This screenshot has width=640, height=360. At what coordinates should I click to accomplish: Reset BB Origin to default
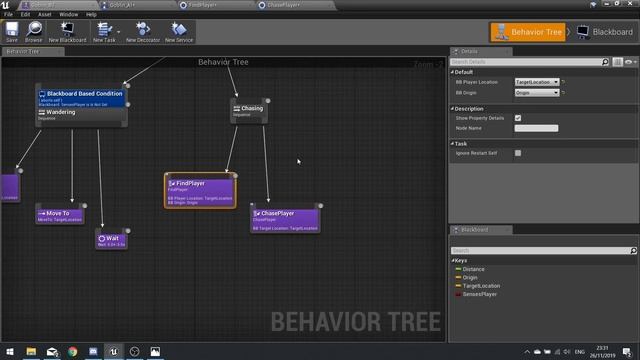[563, 93]
